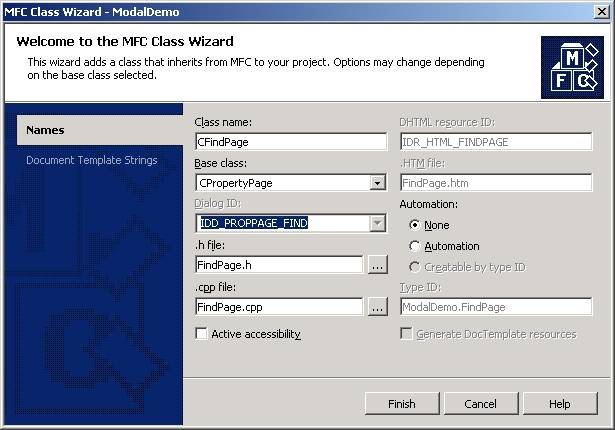The image size is (615, 430).
Task: Edit the .cpp file field FindPage.cpp
Action: pyautogui.click(x=279, y=307)
